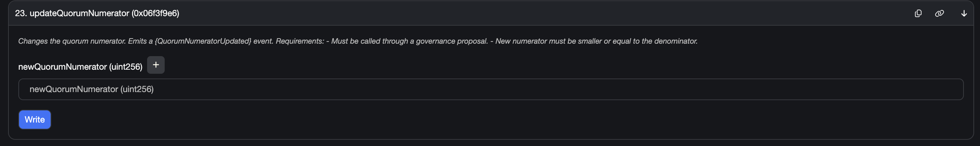Viewport: 980px width, 146px height.
Task: Select the newQuorumNumerator (uint256) field label
Action: [80, 67]
